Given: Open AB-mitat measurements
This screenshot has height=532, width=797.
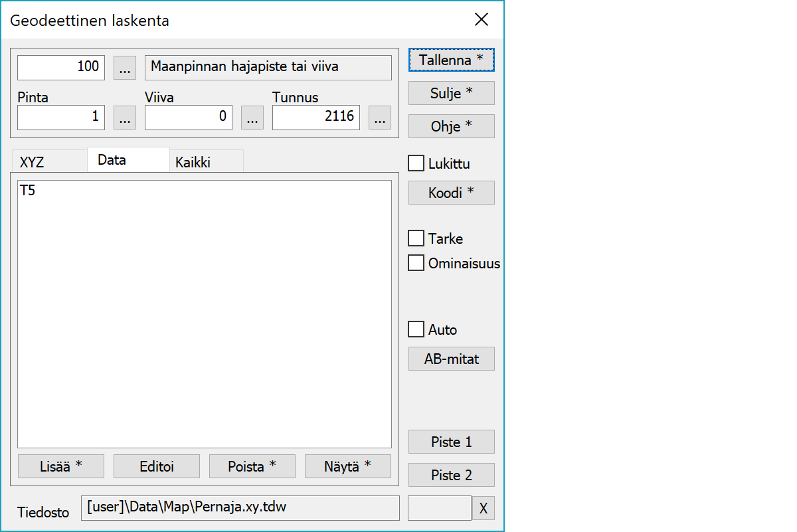Looking at the screenshot, I should (x=451, y=359).
